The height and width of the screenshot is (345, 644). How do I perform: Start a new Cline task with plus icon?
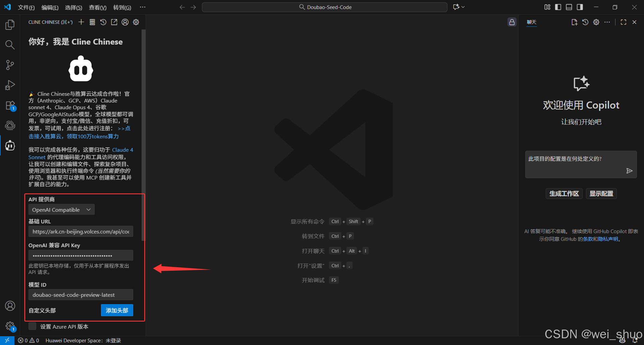(x=81, y=22)
